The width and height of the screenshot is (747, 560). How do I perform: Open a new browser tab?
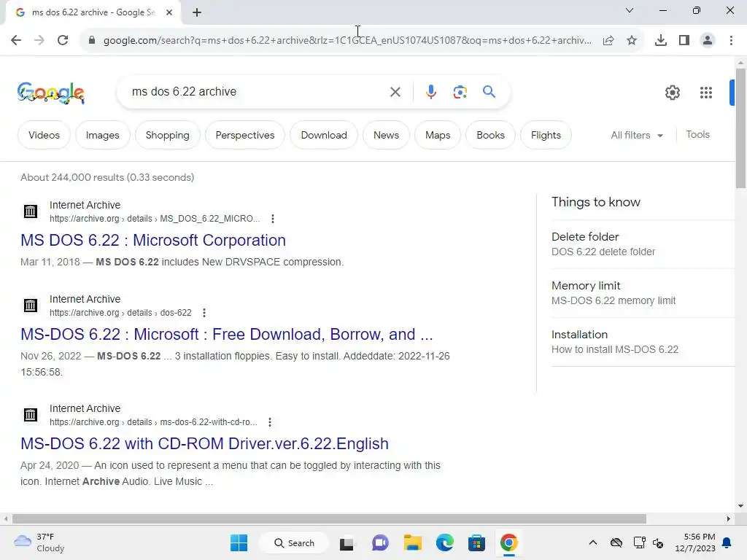[197, 12]
